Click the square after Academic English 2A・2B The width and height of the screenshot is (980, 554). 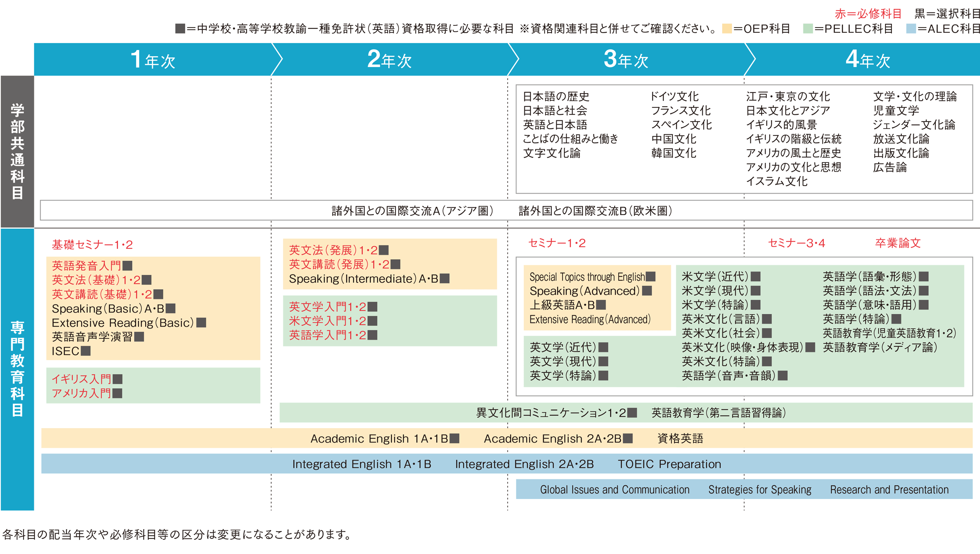pos(628,438)
